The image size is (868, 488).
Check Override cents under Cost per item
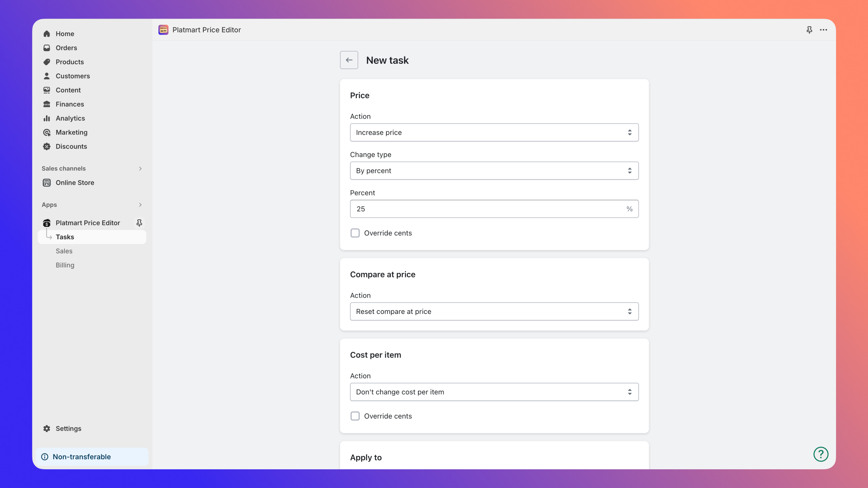(x=355, y=416)
